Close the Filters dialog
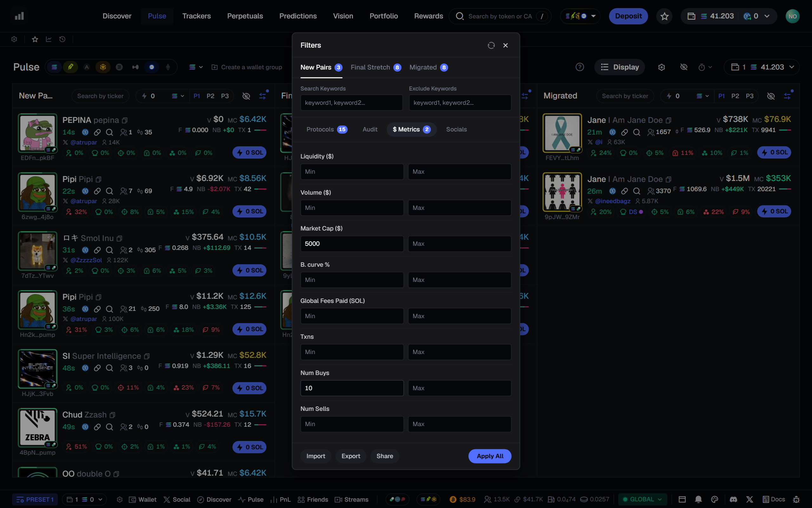Image resolution: width=812 pixels, height=508 pixels. [505, 45]
